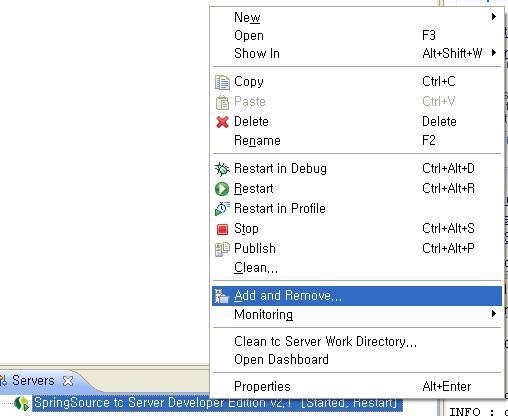The image size is (508, 416).
Task: Click the F2 shortcut label
Action: coord(429,140)
